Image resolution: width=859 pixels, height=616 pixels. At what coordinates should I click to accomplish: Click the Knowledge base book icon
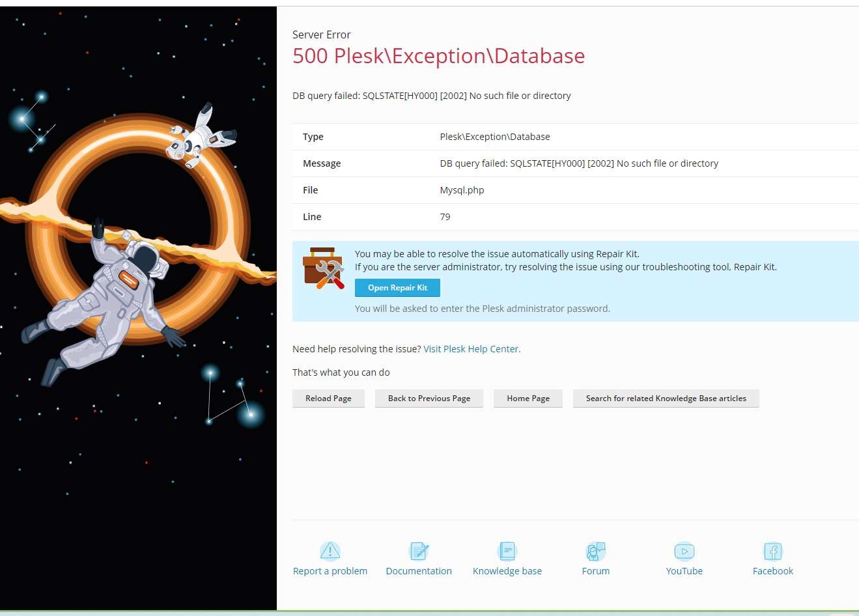(x=507, y=551)
